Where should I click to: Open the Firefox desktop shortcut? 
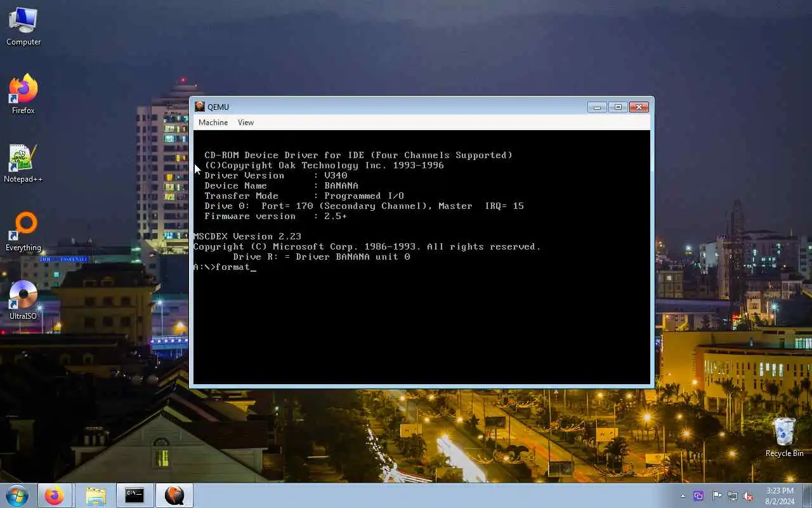pos(23,94)
